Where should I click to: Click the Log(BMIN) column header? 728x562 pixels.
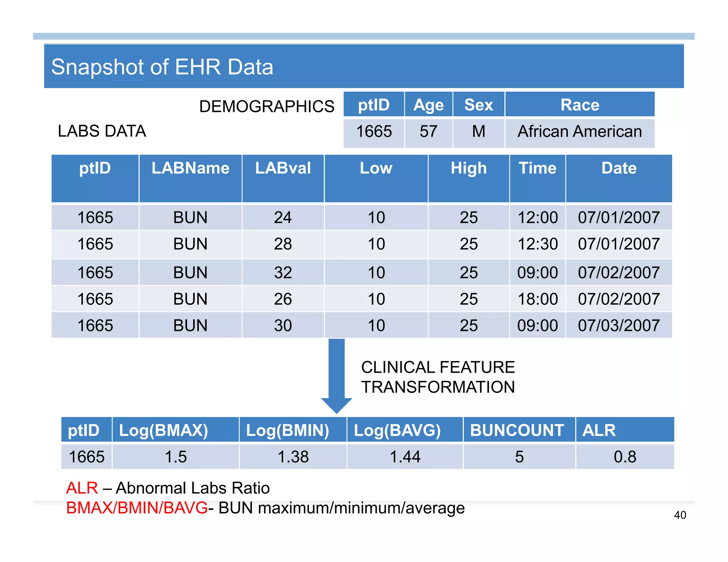pos(293,429)
